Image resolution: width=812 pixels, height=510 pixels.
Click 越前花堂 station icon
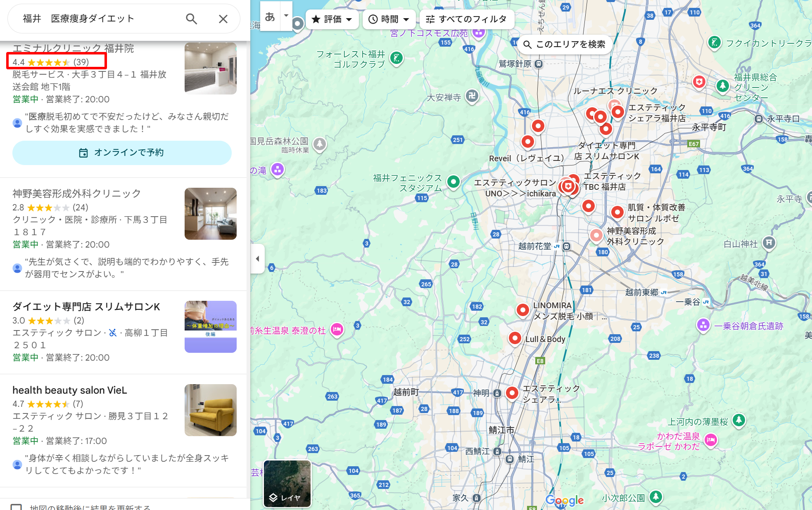coord(567,246)
